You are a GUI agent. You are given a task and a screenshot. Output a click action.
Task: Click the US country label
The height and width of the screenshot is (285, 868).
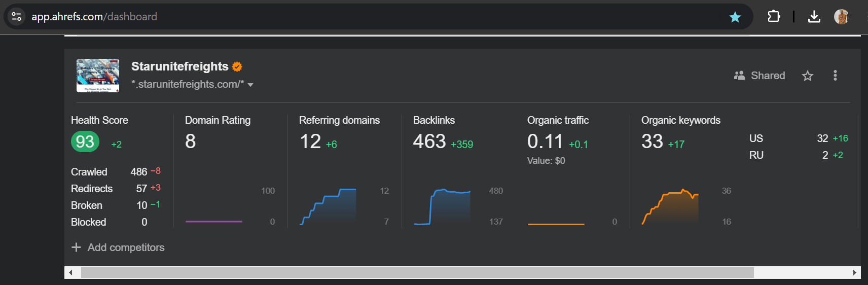click(x=756, y=138)
